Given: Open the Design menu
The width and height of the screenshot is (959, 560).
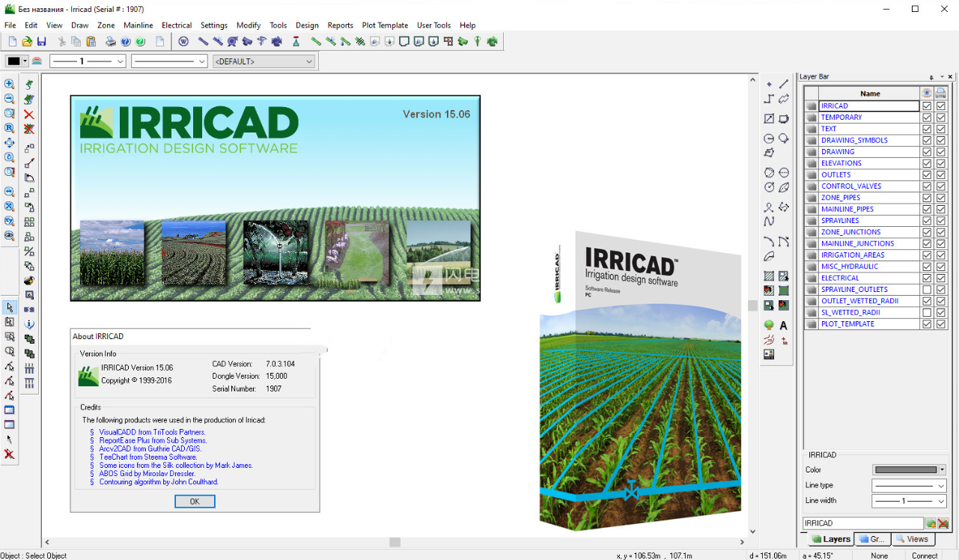Looking at the screenshot, I should (307, 25).
